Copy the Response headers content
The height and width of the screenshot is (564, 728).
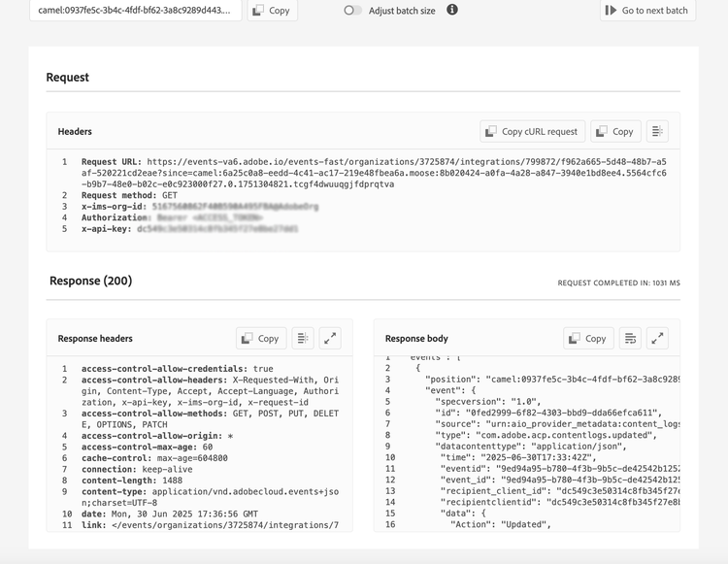(x=260, y=339)
